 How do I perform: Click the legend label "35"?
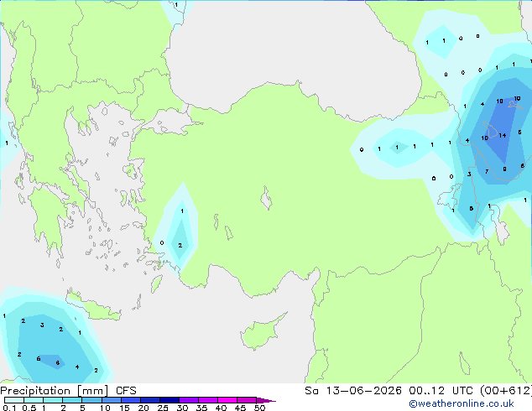[202, 408]
